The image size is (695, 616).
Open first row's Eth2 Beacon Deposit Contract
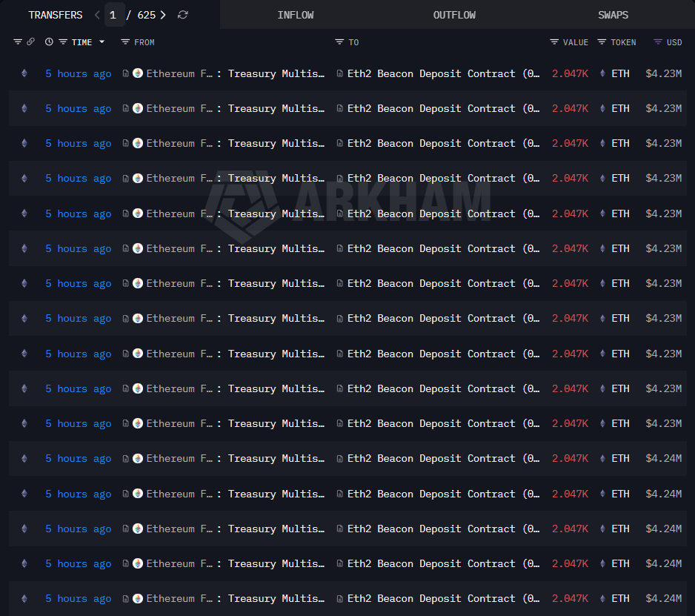tap(437, 73)
